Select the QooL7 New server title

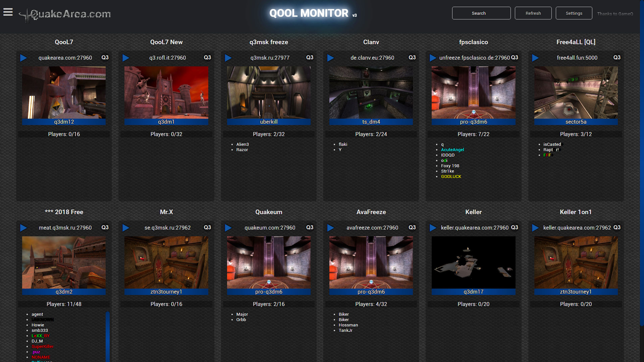166,42
